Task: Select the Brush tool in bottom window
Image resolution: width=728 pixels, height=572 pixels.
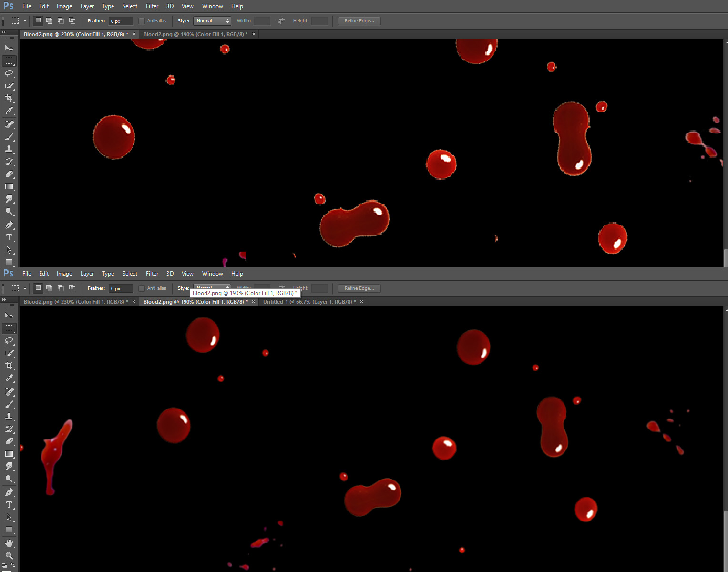Action: 9,404
